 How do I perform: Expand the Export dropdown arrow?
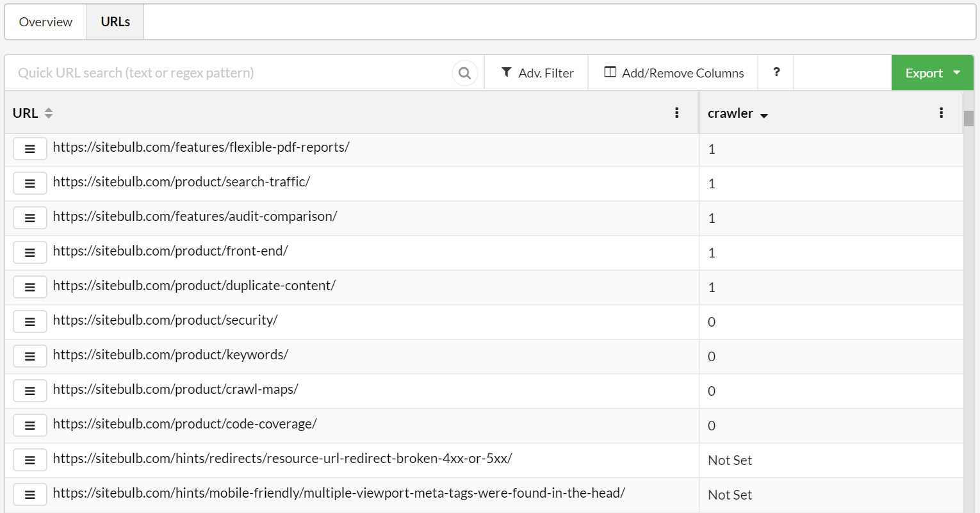pos(957,73)
